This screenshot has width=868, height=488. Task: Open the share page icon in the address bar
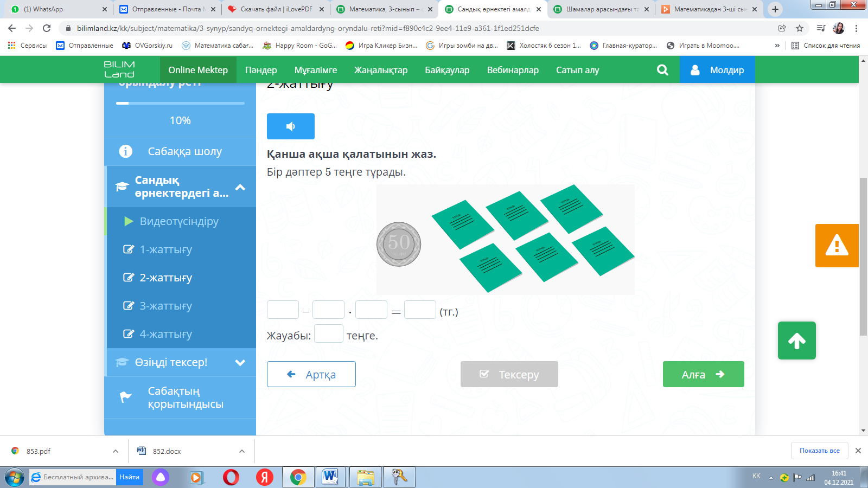pyautogui.click(x=782, y=28)
